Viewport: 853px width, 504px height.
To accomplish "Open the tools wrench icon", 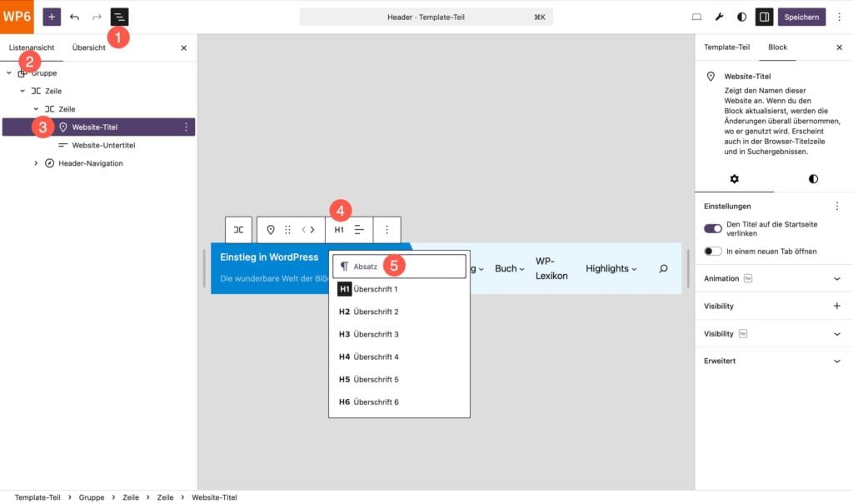I will pyautogui.click(x=720, y=17).
